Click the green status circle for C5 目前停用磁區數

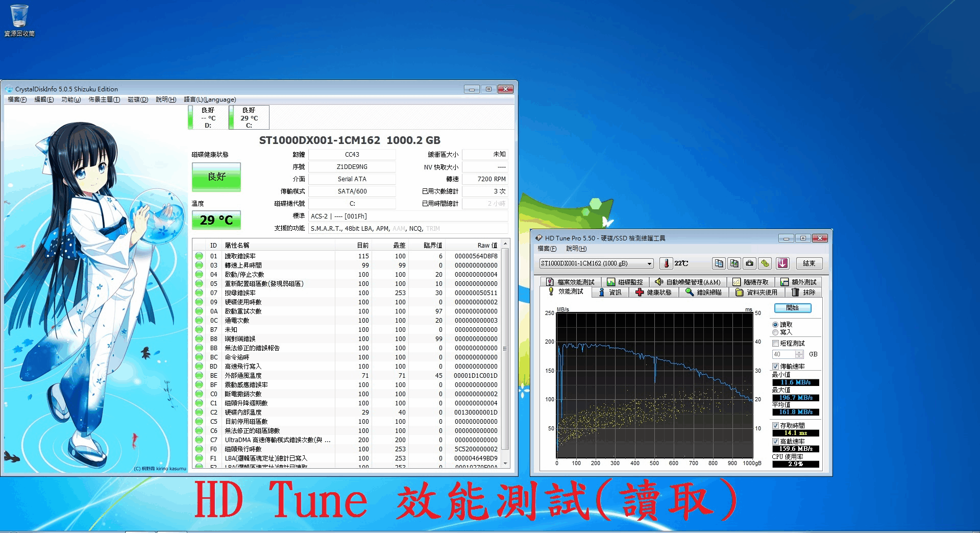point(199,422)
